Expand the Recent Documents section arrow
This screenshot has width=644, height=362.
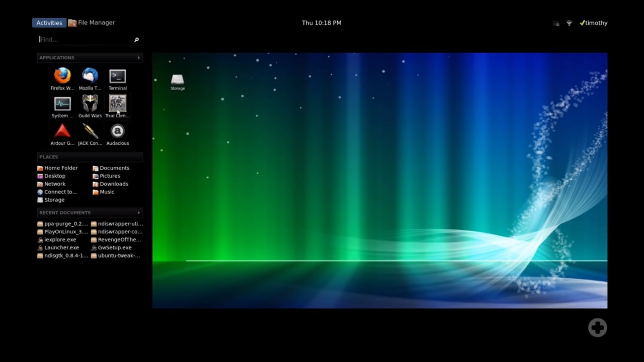pos(139,213)
